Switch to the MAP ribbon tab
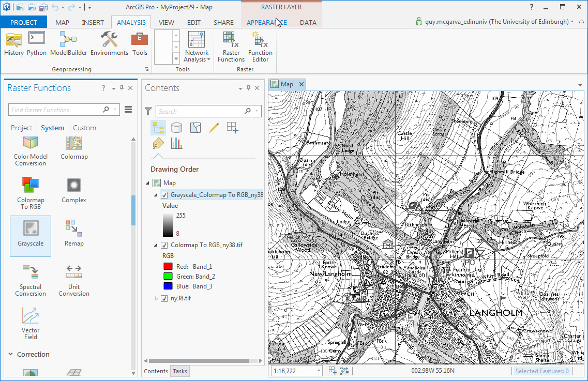 pyautogui.click(x=62, y=23)
